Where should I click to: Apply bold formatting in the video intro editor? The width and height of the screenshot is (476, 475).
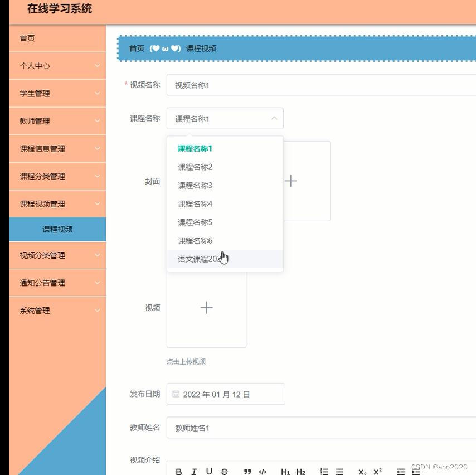[179, 471]
